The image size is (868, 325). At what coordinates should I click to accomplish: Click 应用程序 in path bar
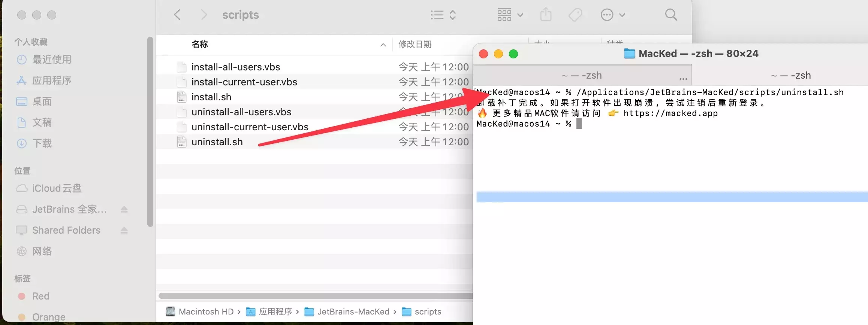click(269, 312)
